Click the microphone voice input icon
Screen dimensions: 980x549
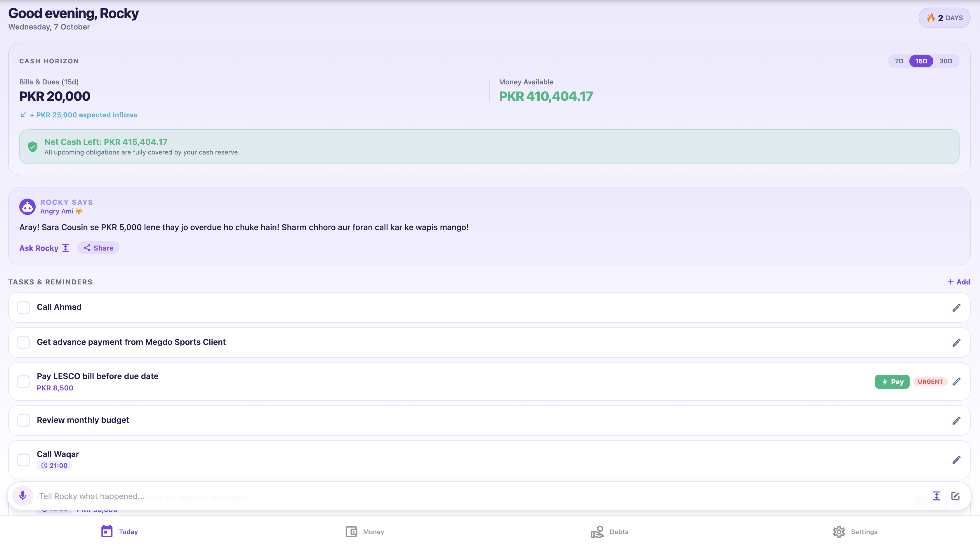(x=23, y=496)
